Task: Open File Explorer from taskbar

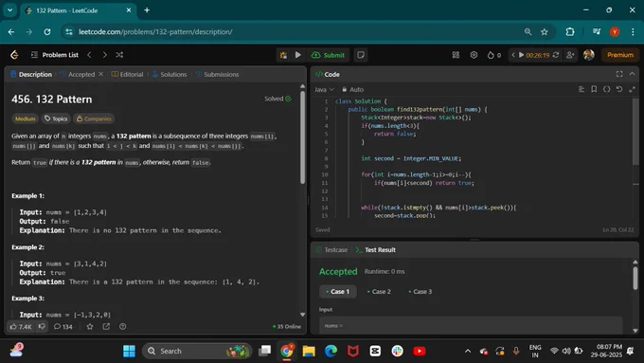Action: pos(309,351)
